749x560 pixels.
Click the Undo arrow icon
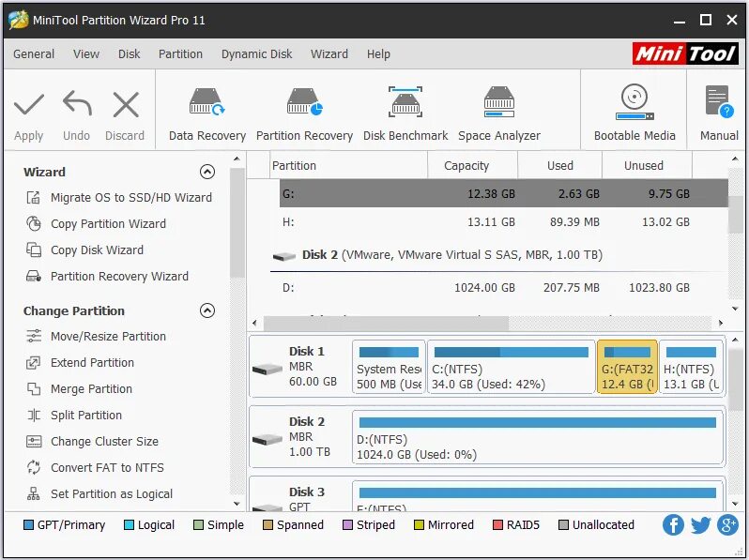point(77,103)
